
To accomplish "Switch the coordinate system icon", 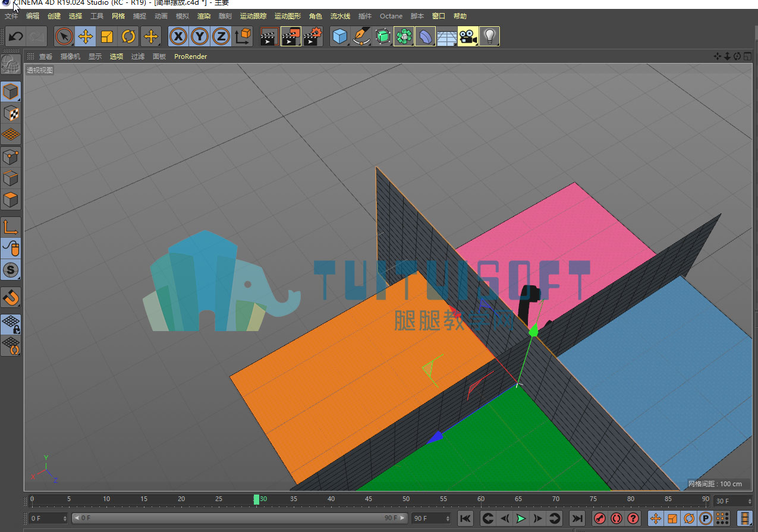I will coord(243,37).
